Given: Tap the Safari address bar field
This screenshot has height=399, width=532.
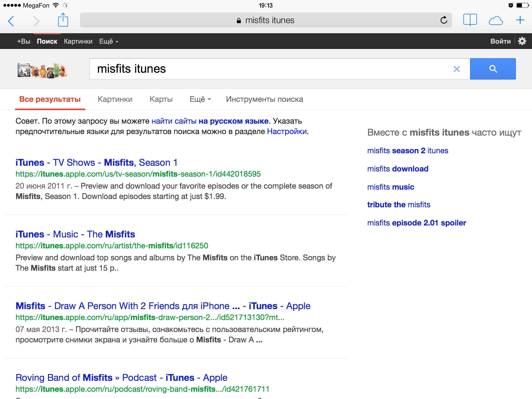Looking at the screenshot, I should click(x=266, y=20).
